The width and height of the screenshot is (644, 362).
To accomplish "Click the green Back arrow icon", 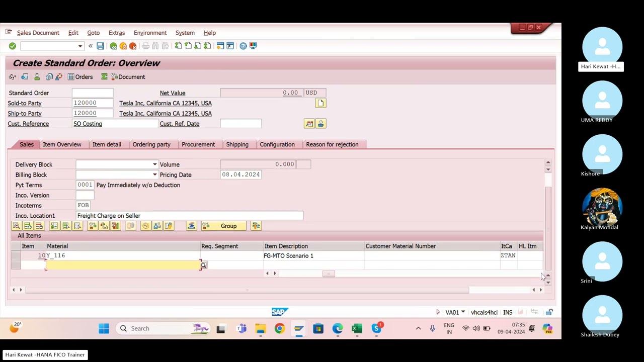I will coord(114,46).
